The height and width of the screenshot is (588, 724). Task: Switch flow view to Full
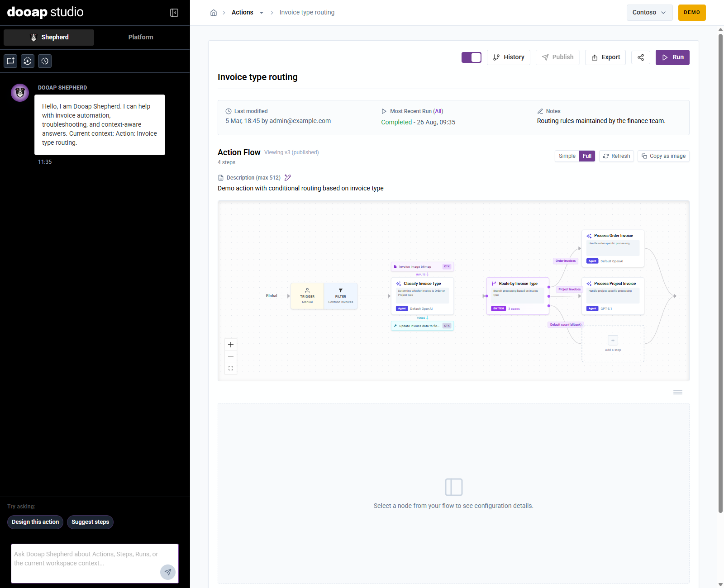click(x=587, y=156)
